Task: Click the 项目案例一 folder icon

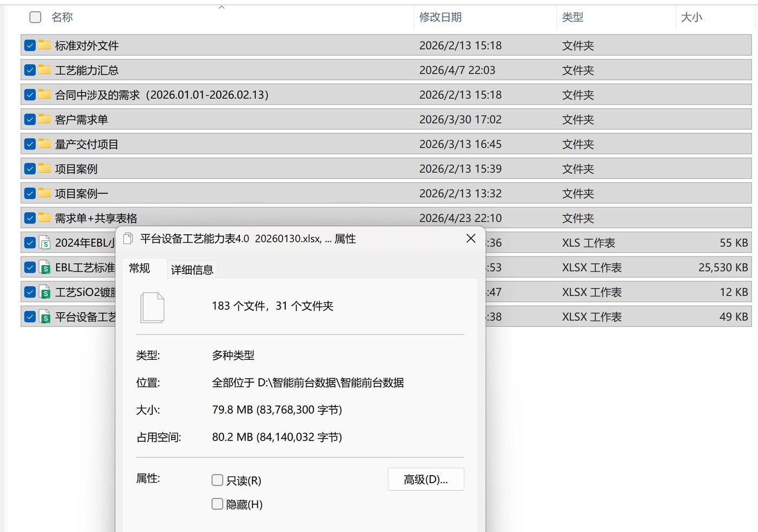Action: coord(45,193)
